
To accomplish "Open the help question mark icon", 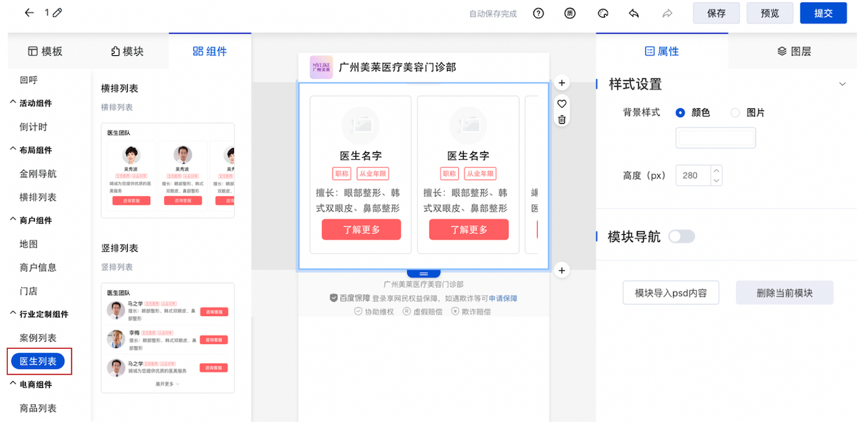I will [538, 13].
